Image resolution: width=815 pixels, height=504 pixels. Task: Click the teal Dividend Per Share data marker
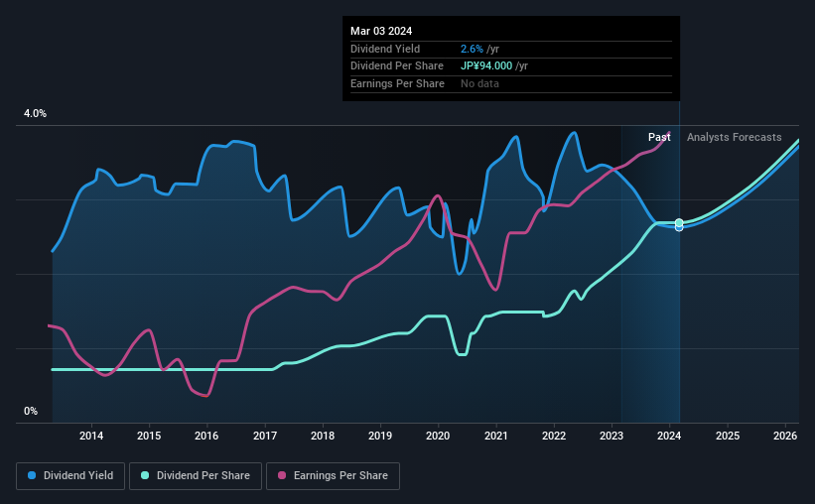[x=679, y=223]
